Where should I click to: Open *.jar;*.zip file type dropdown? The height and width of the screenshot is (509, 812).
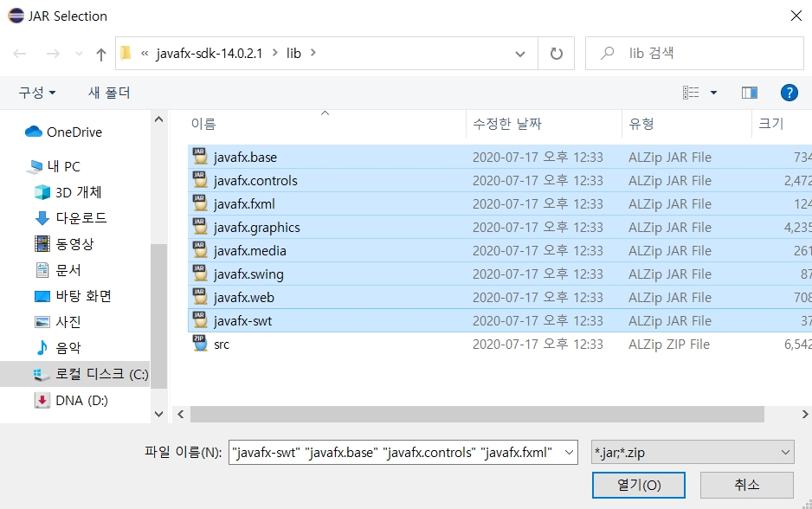pyautogui.click(x=693, y=452)
